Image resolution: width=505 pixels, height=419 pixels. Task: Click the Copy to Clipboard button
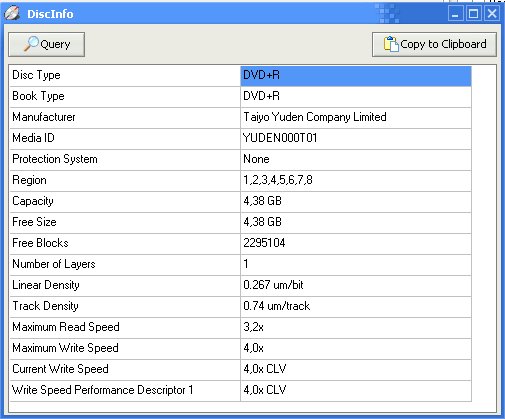(434, 44)
